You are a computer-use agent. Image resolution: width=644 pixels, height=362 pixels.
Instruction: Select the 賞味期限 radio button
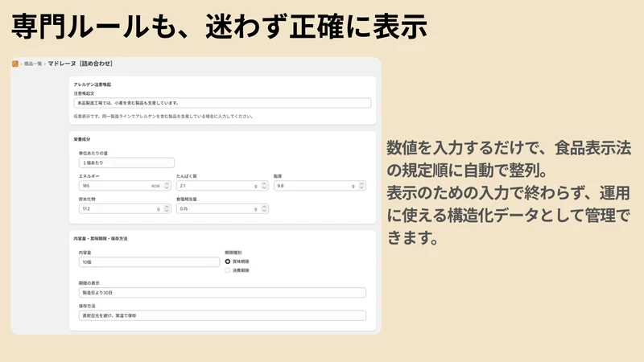[228, 261]
